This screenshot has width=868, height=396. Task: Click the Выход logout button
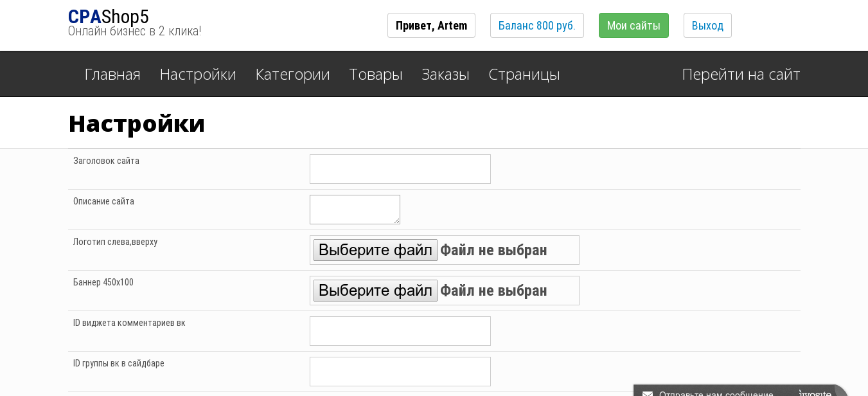click(707, 26)
